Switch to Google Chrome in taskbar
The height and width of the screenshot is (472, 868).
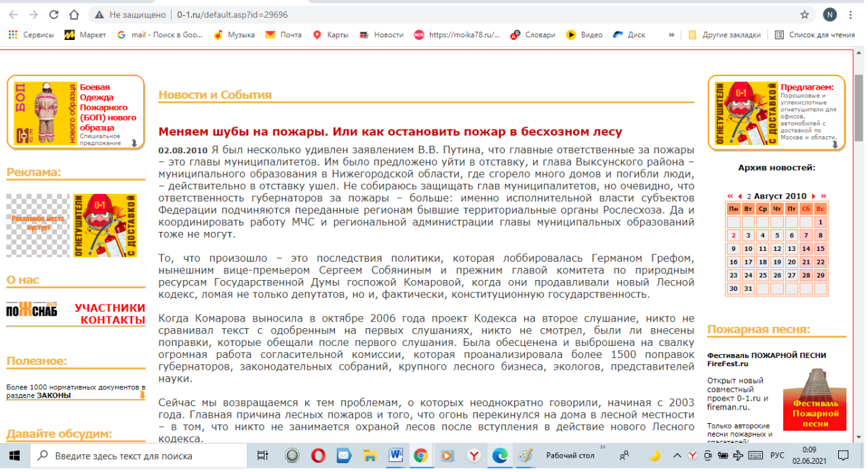[x=421, y=456]
